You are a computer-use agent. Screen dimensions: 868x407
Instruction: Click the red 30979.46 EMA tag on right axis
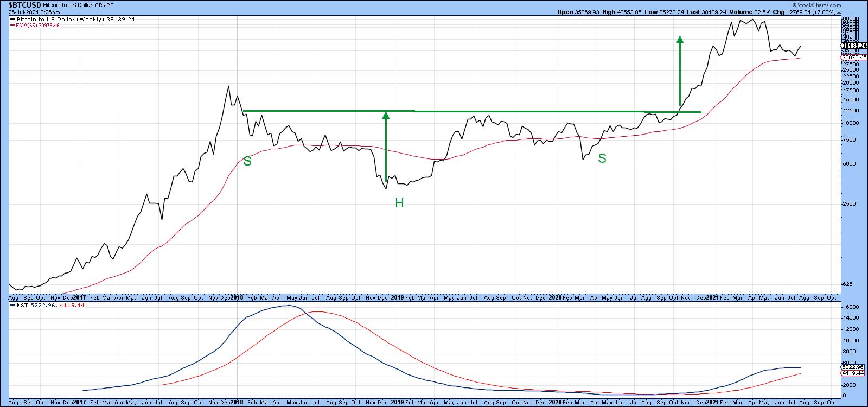[x=855, y=57]
